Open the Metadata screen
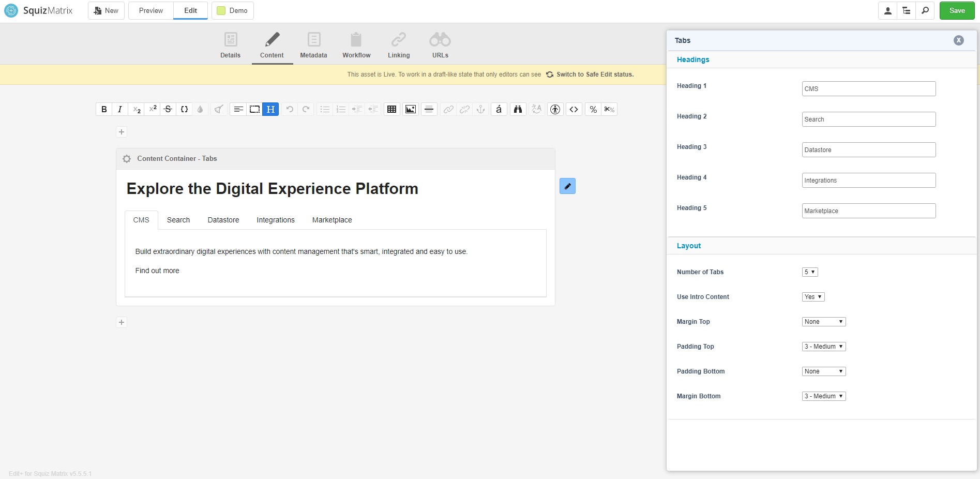980x479 pixels. [x=313, y=45]
